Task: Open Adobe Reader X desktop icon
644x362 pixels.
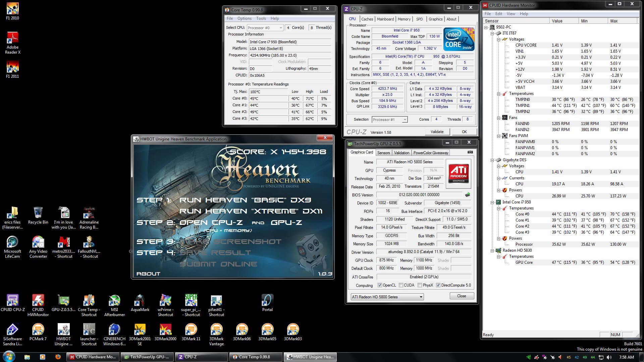Action: click(12, 43)
